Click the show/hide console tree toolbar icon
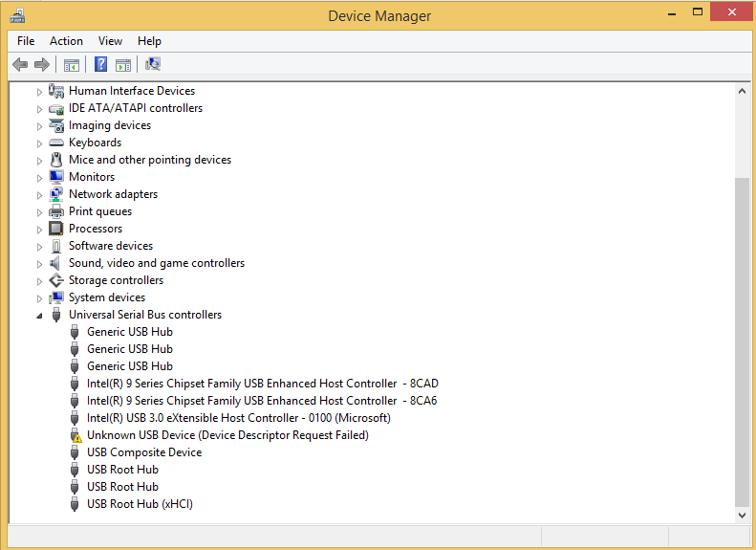This screenshot has height=550, width=756. (x=72, y=65)
